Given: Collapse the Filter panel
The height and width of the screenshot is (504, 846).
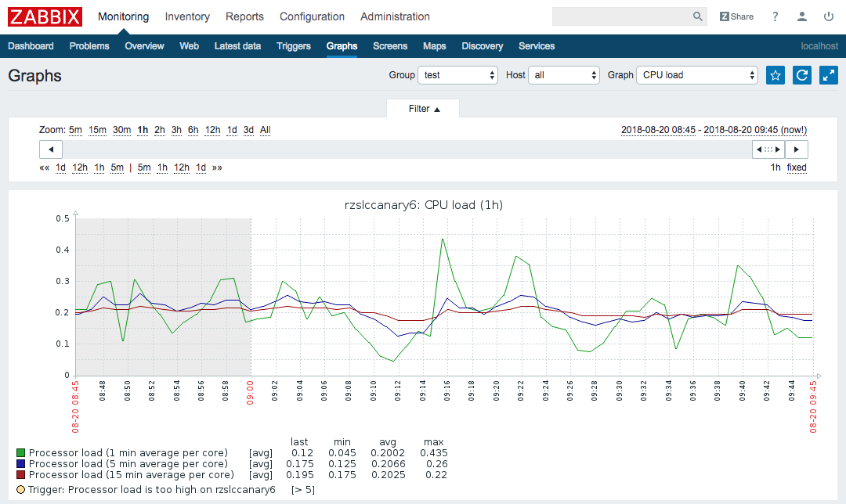Looking at the screenshot, I should (423, 108).
